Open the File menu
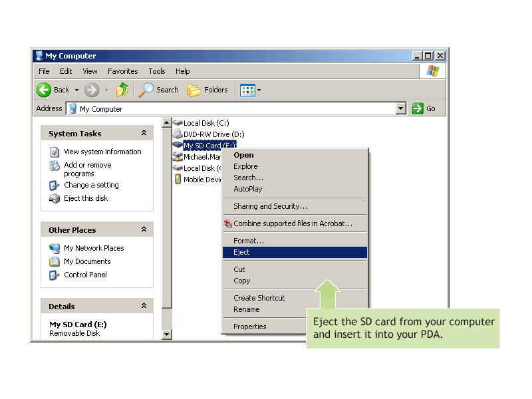532x399 pixels. (x=44, y=71)
